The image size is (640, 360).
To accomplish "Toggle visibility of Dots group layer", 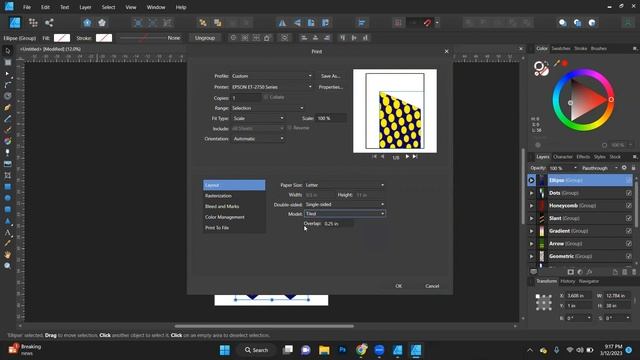I will tap(628, 193).
